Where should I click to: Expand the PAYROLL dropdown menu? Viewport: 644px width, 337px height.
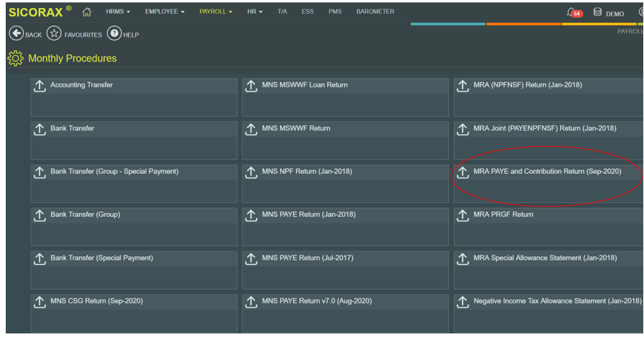pyautogui.click(x=215, y=11)
